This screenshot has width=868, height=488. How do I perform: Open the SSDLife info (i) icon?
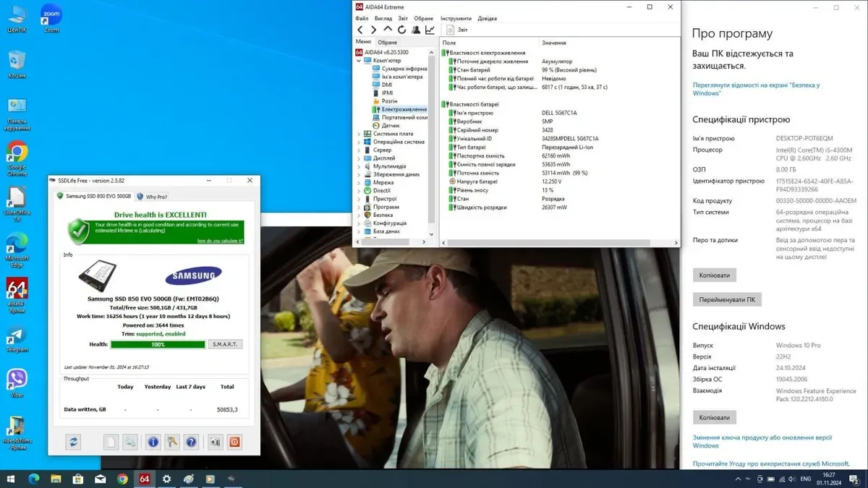[x=153, y=442]
